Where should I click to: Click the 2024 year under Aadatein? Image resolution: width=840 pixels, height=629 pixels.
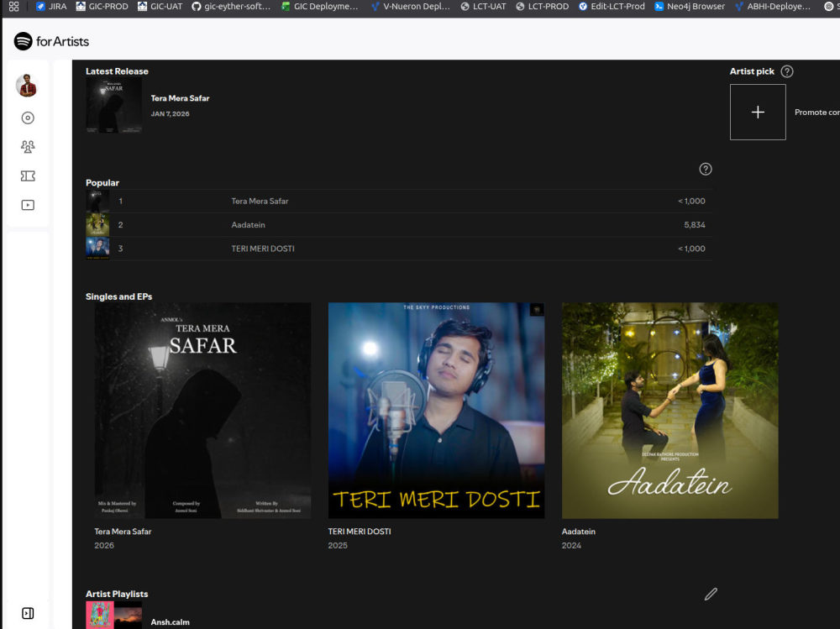tap(571, 545)
